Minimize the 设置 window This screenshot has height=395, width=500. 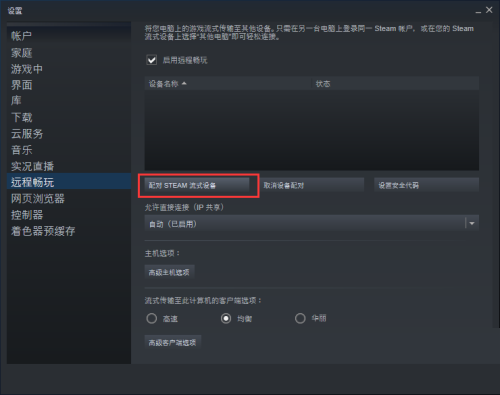coord(478,11)
